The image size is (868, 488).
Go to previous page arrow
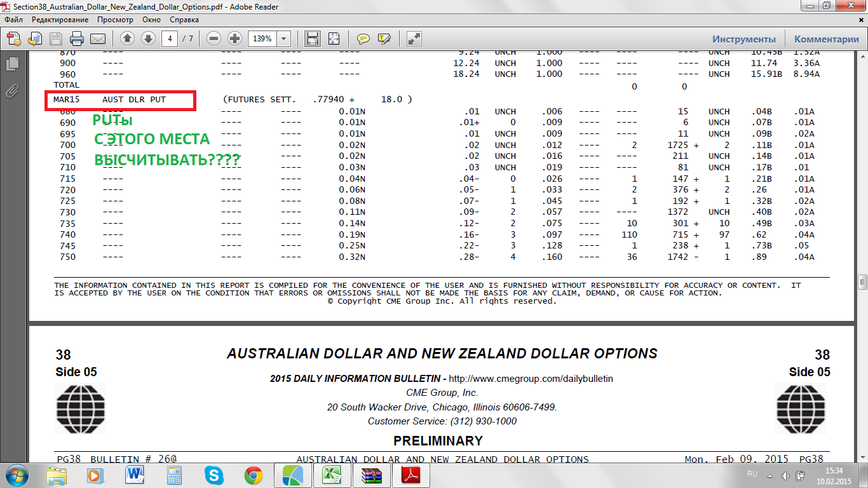127,39
